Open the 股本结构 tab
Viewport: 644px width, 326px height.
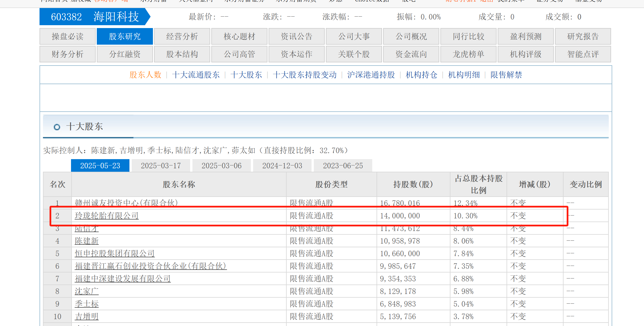coord(182,54)
